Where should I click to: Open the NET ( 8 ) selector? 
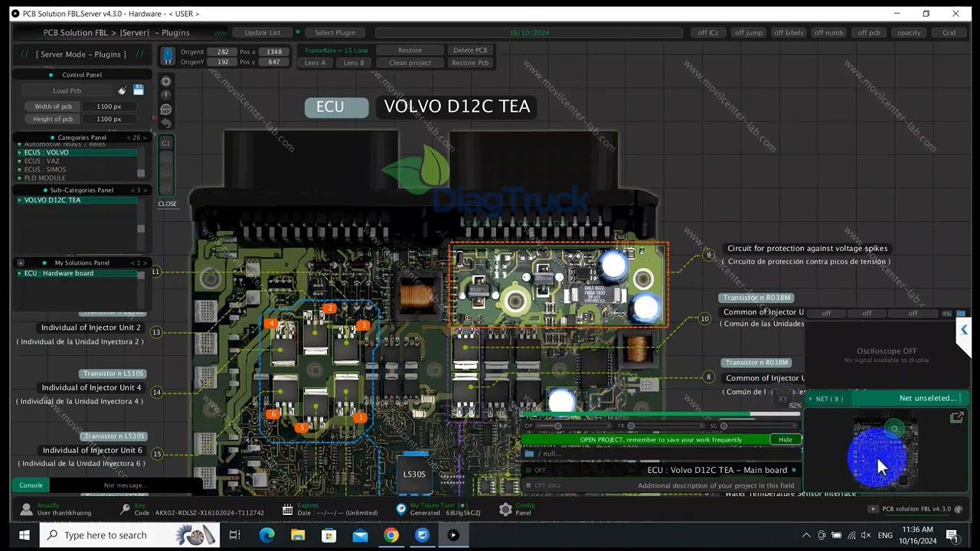(829, 399)
